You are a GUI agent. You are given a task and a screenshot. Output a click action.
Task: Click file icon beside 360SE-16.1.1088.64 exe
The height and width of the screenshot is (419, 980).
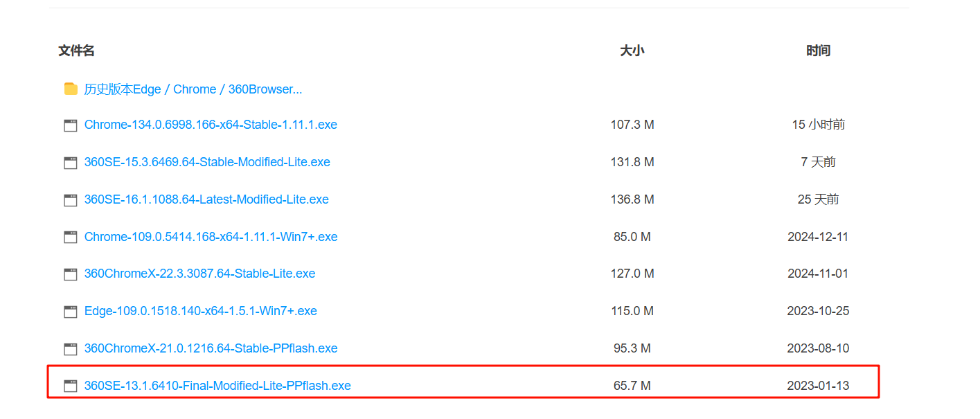71,200
